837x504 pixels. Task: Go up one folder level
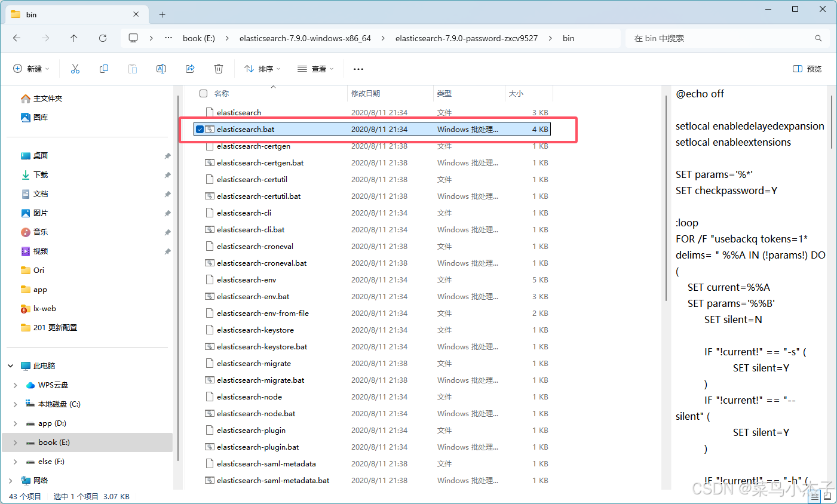tap(74, 38)
